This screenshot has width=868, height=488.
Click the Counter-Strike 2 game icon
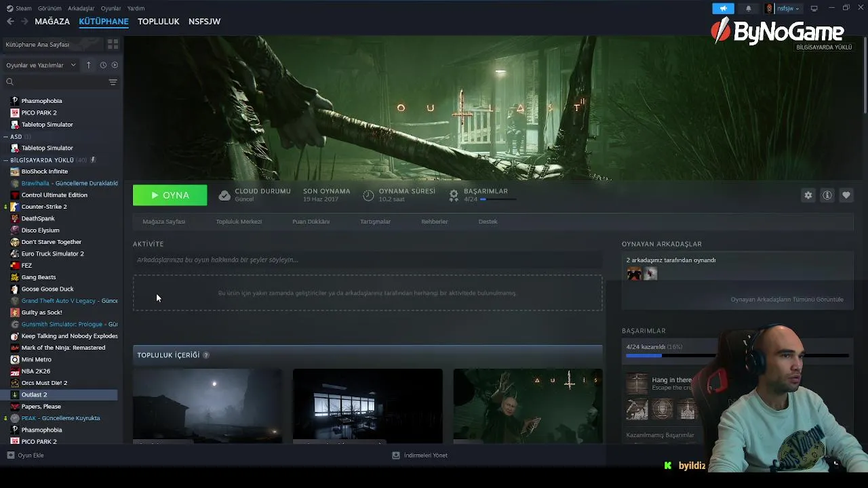15,207
